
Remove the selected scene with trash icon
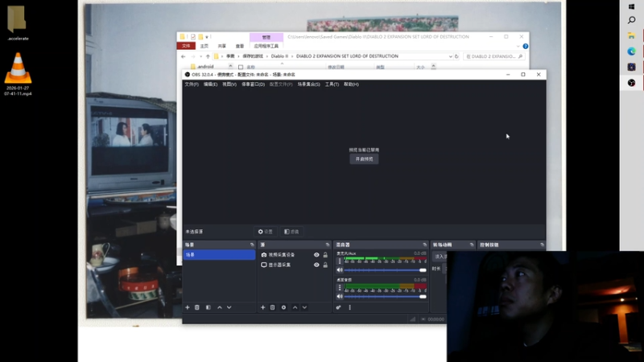click(x=197, y=307)
